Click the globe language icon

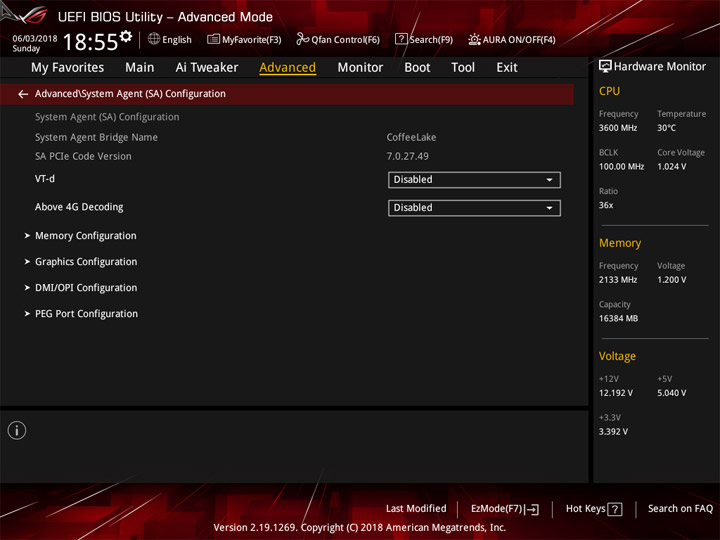coord(154,39)
